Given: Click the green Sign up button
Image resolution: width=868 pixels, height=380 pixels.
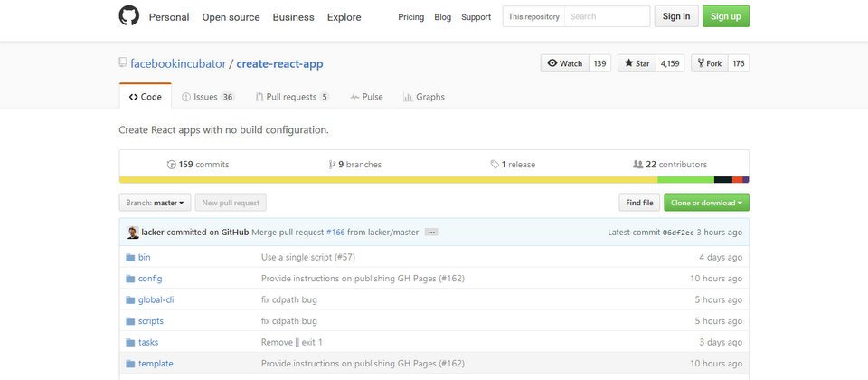Looking at the screenshot, I should pyautogui.click(x=726, y=16).
